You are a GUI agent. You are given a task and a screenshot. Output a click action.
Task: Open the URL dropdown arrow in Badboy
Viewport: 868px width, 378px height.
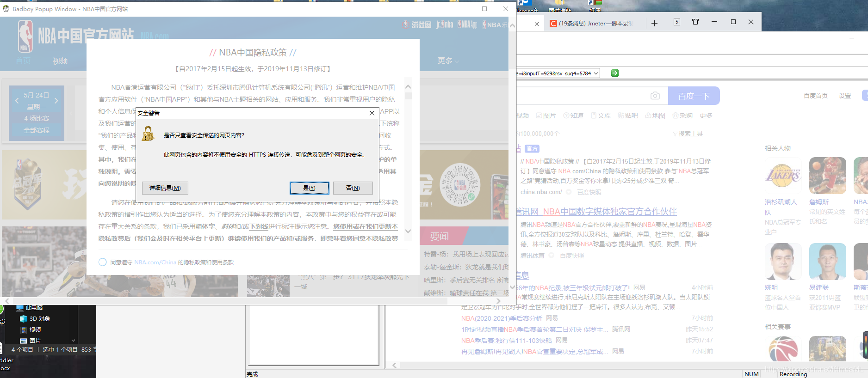tap(596, 73)
